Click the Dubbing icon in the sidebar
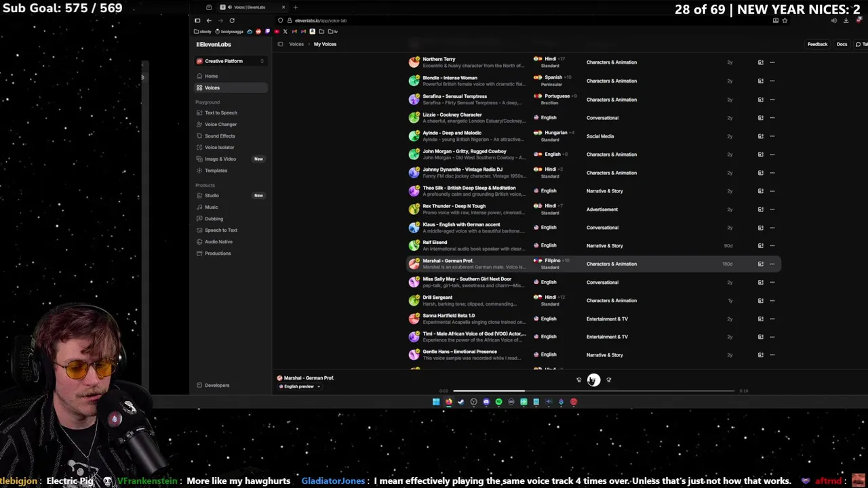This screenshot has height=488, width=868. 199,218
